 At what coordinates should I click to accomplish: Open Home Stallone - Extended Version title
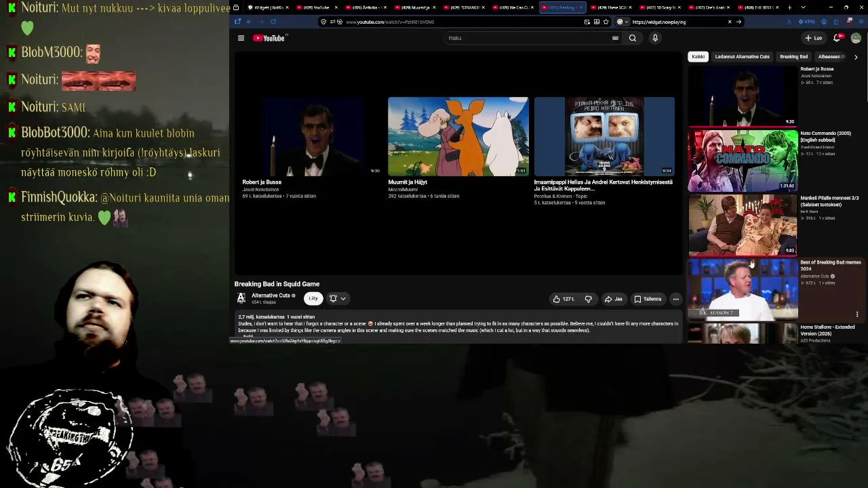827,330
